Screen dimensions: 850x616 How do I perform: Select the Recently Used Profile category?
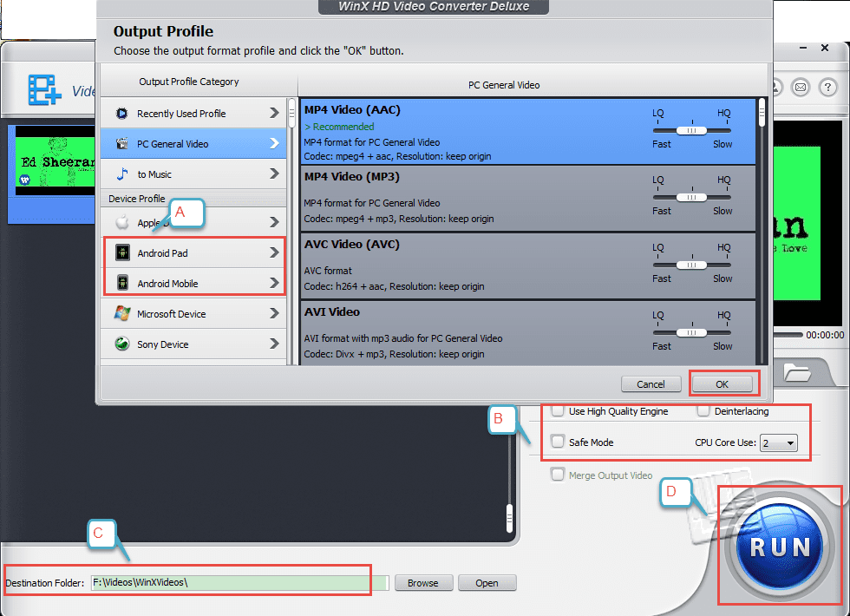pos(193,114)
